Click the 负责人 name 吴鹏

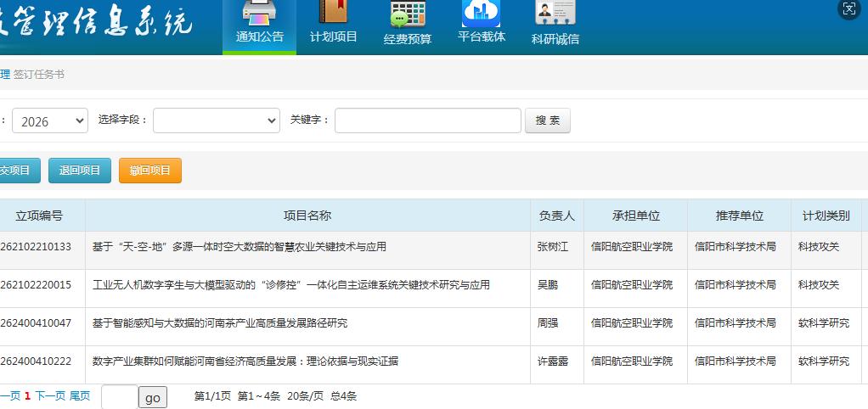click(x=548, y=285)
